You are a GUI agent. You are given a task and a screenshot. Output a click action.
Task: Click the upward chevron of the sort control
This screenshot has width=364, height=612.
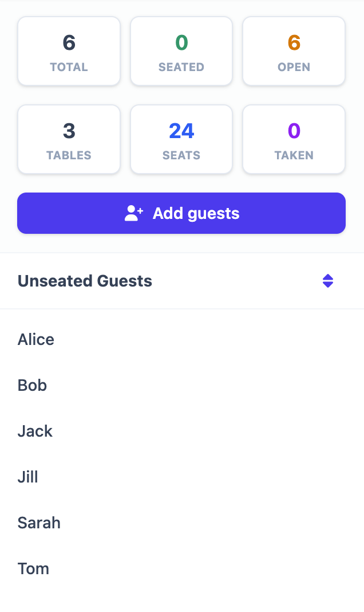(327, 277)
